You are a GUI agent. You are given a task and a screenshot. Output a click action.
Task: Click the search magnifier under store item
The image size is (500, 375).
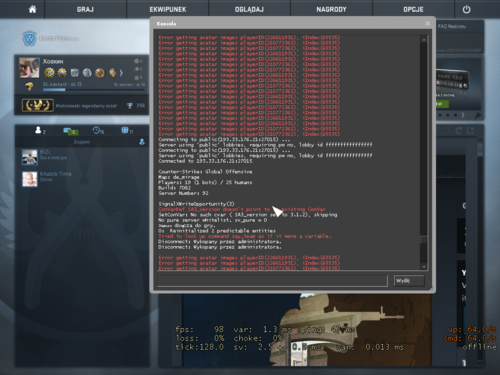click(477, 116)
